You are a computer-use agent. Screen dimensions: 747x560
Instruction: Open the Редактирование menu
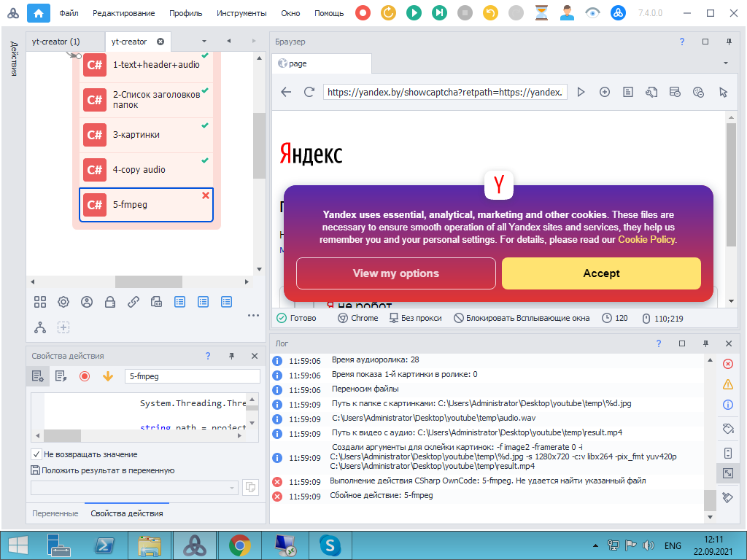(x=124, y=13)
